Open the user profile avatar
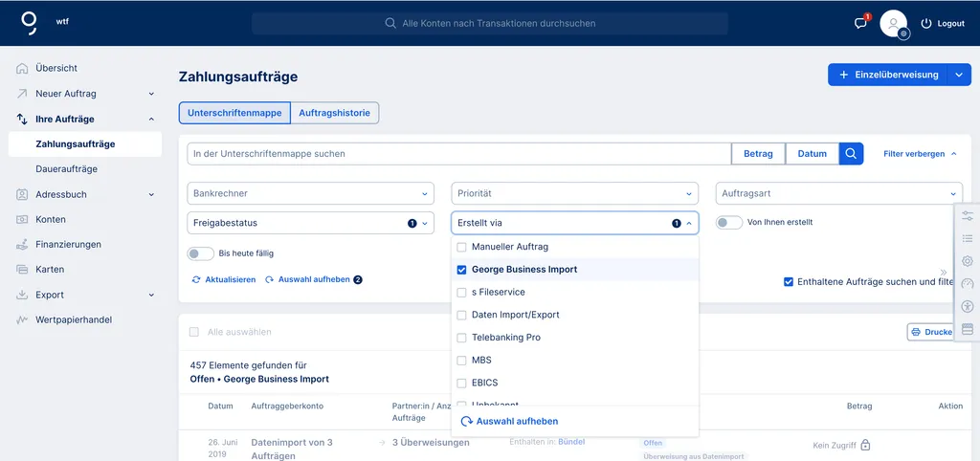This screenshot has height=461, width=980. coord(893,24)
